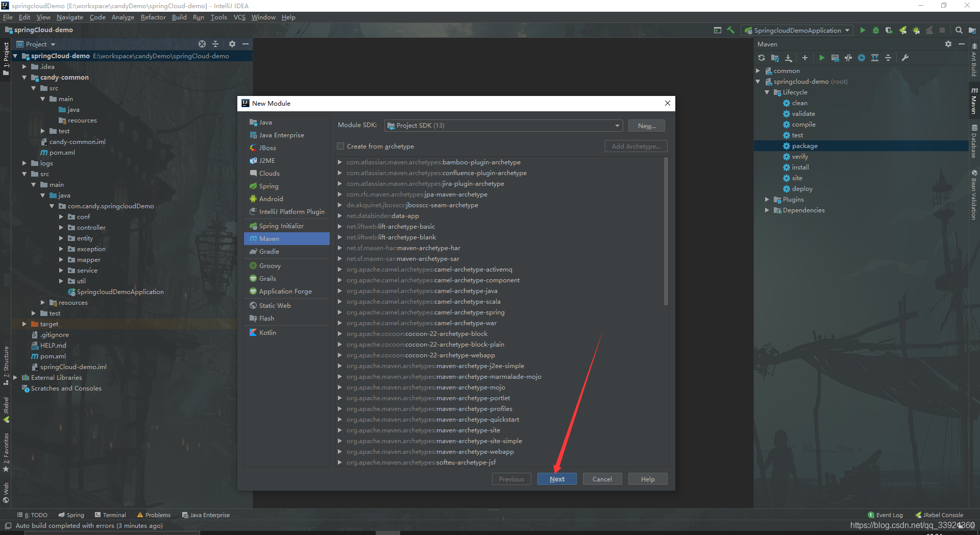Expand bamboo-plugin-archetype row
This screenshot has width=980, height=535.
pos(340,162)
